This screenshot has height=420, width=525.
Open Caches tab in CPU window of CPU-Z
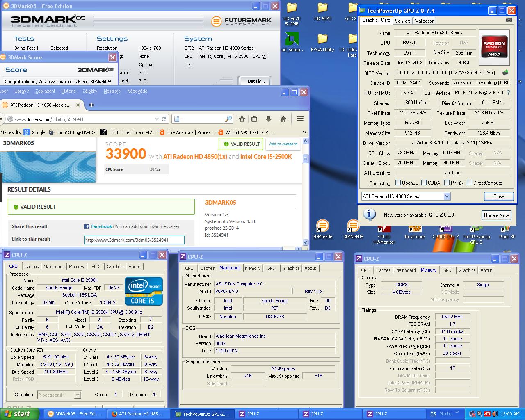click(x=32, y=267)
